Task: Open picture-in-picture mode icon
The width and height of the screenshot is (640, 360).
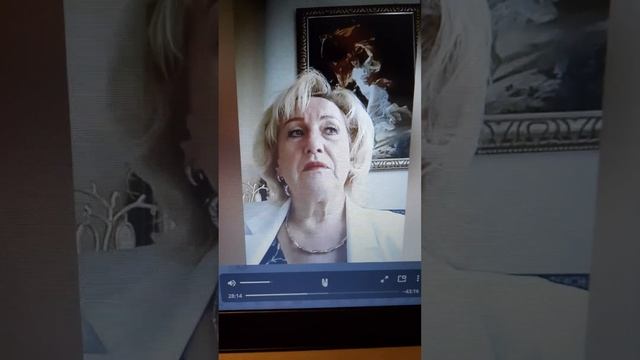Action: 402,278
